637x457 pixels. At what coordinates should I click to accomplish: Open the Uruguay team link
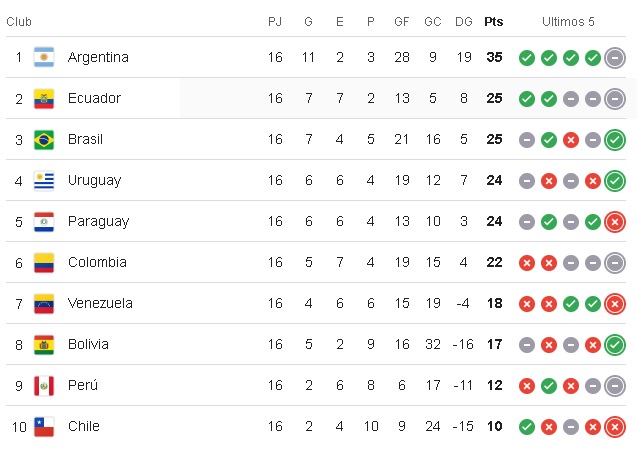click(x=94, y=181)
